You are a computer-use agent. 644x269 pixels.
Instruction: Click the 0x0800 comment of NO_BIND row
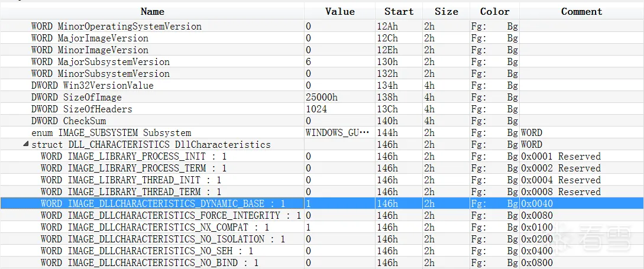click(x=537, y=262)
